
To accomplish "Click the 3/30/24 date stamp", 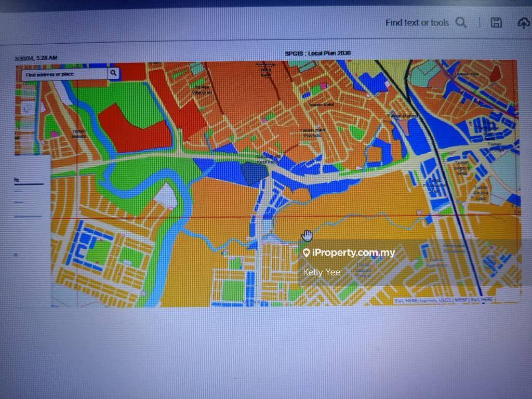I will 36,58.
